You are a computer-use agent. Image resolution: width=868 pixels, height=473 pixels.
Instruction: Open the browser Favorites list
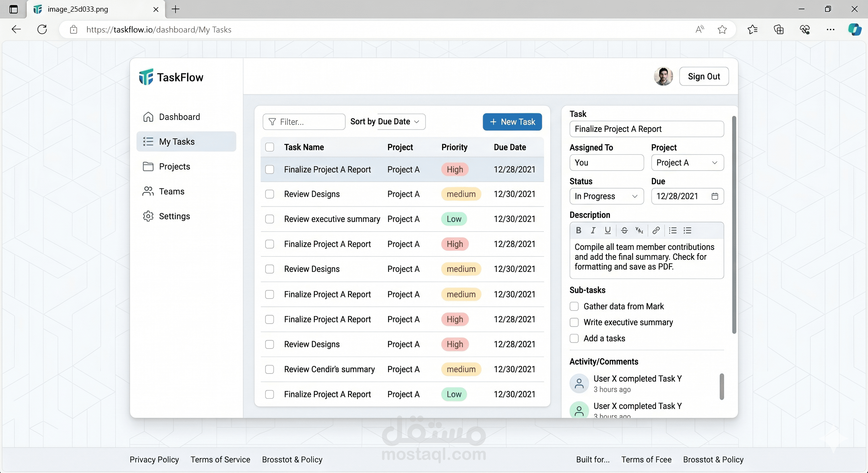[x=752, y=30]
